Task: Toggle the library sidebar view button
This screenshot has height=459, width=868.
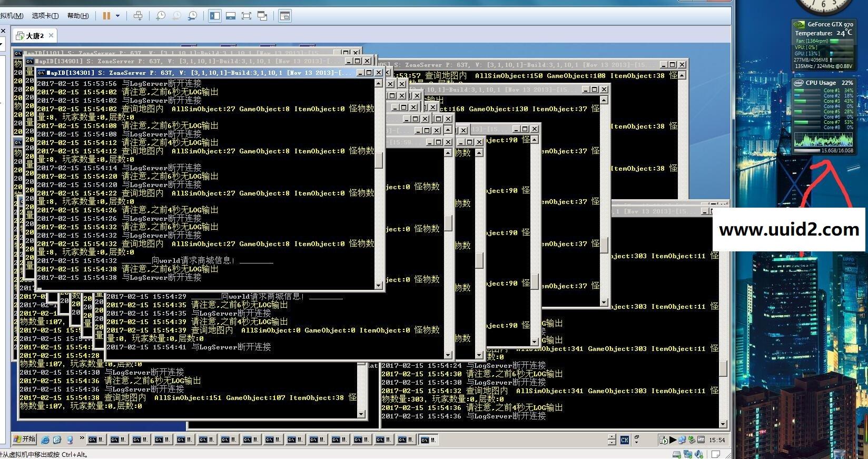Action: (215, 16)
